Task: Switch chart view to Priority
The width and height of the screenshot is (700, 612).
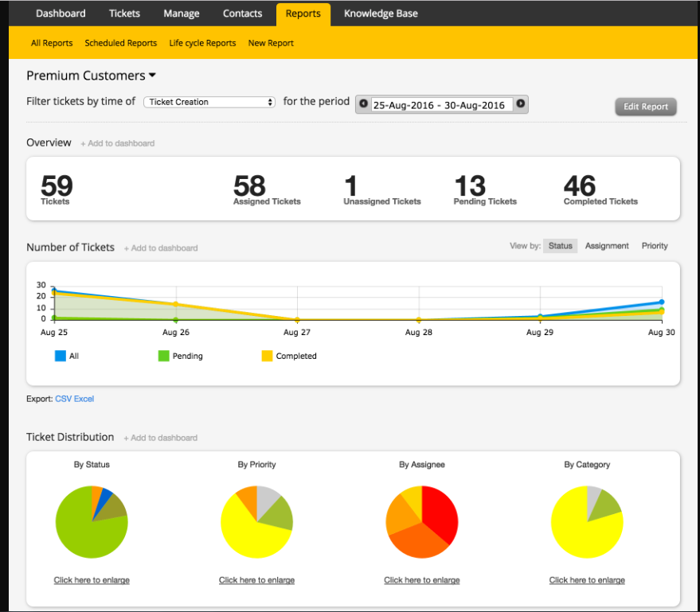Action: coord(655,246)
